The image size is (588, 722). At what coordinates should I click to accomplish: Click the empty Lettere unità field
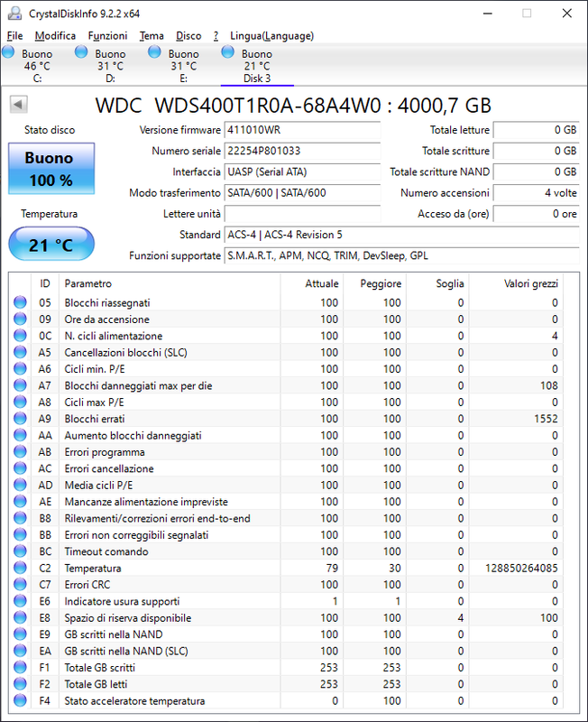pos(302,214)
